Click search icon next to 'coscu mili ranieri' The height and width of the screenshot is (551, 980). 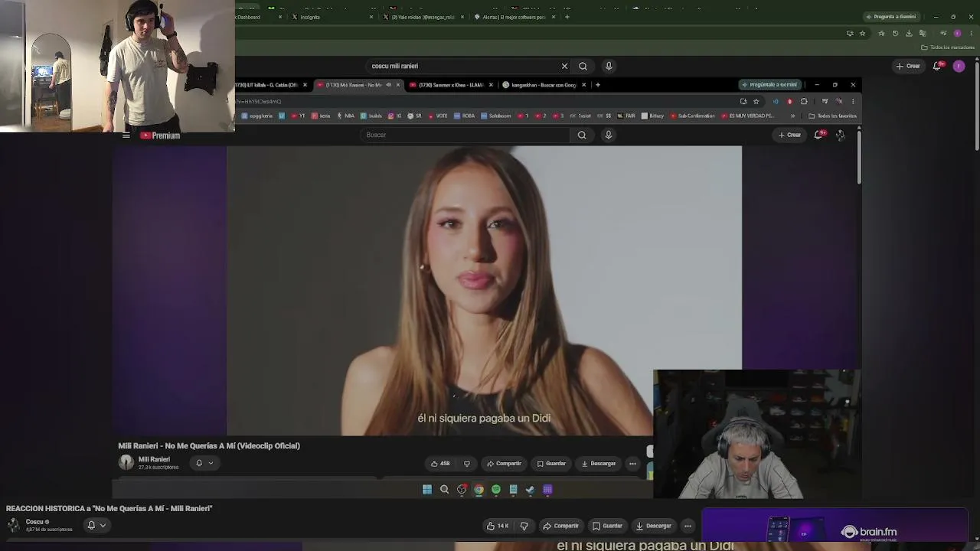583,66
